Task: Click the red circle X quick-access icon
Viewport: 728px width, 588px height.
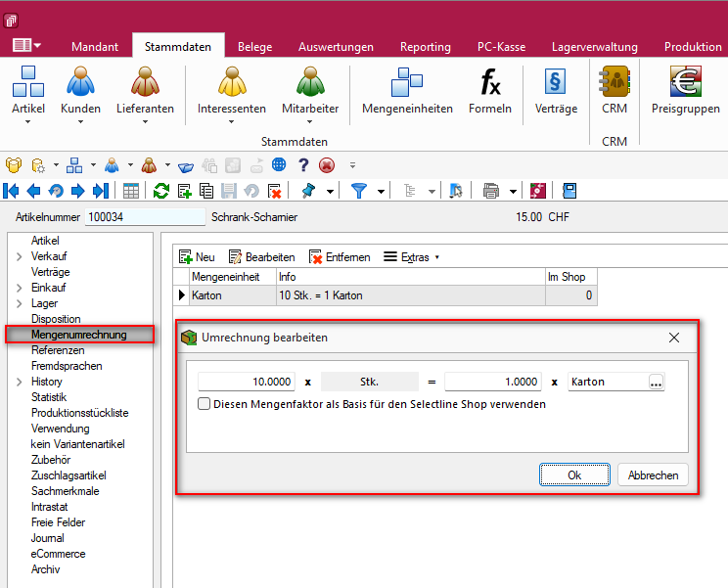Action: 327,165
